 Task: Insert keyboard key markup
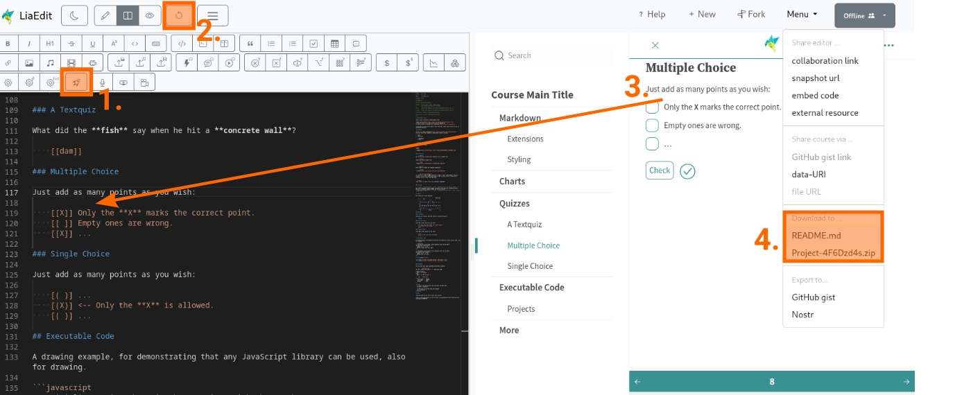155,44
